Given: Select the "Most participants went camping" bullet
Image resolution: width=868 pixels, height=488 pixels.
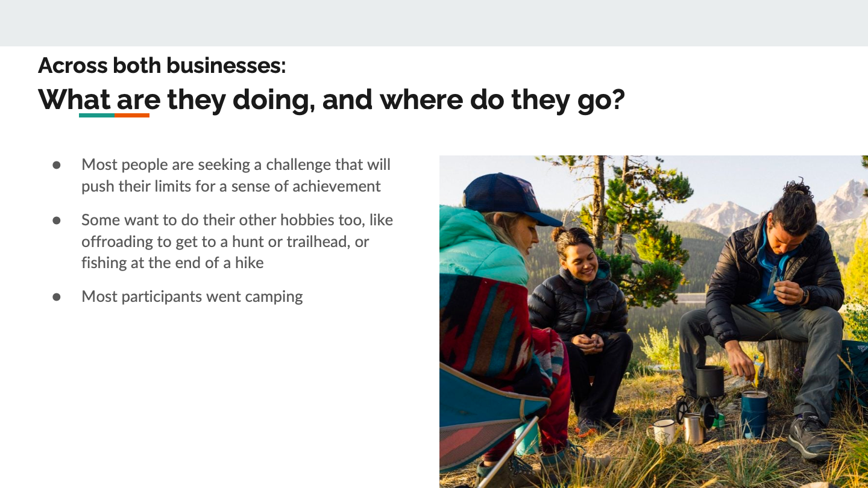Looking at the screenshot, I should tap(192, 296).
